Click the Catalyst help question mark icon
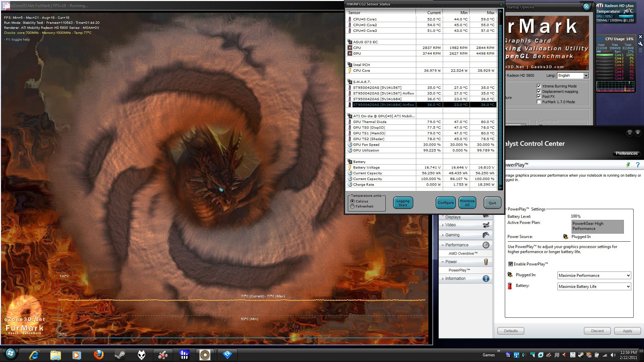Screen dimensions: 644x362 point(638,165)
